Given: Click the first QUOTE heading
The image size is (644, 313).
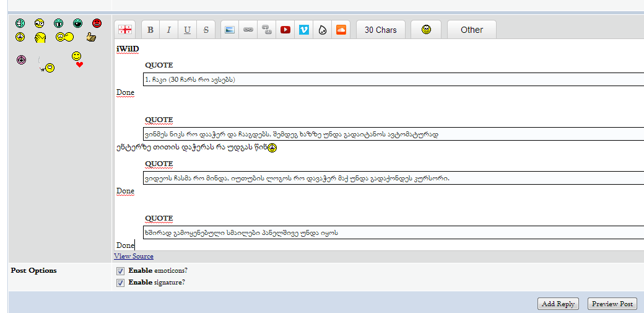Looking at the screenshot, I should 159,65.
